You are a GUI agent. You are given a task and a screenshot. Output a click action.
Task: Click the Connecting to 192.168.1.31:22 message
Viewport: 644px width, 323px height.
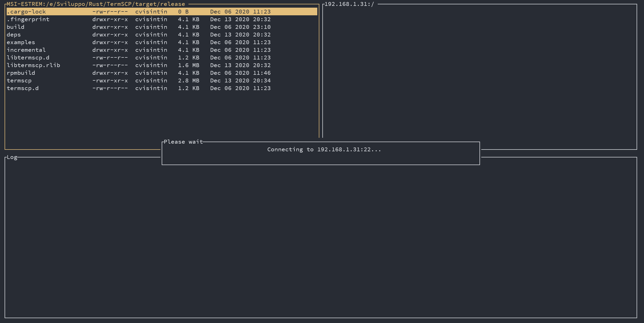click(x=324, y=150)
